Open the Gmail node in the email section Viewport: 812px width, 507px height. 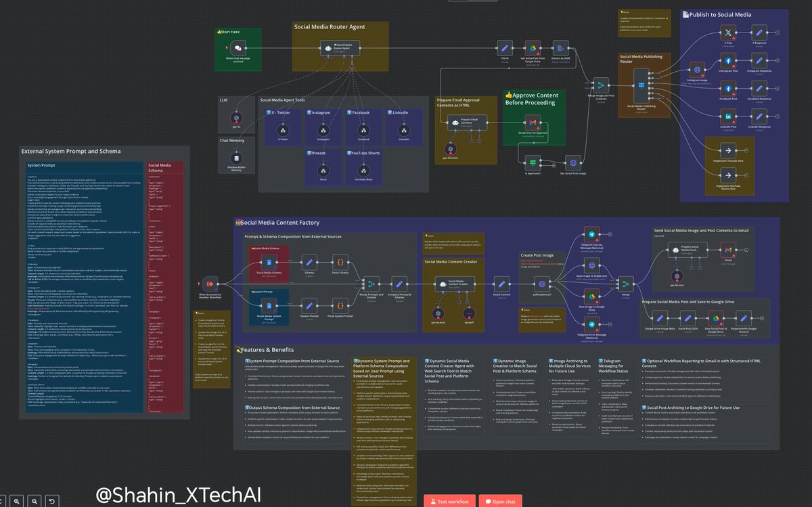point(727,250)
